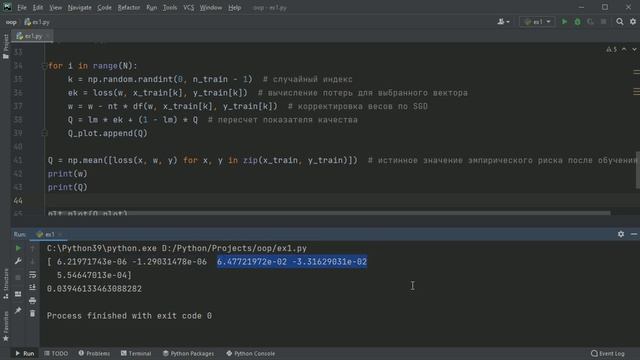
Task: Open the File menu
Action: point(22,7)
